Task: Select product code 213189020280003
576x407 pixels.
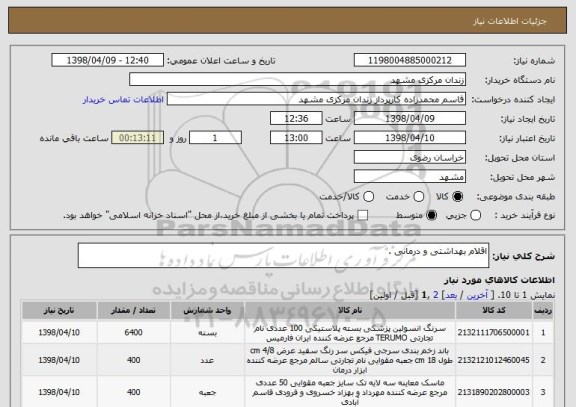Action: coord(493,392)
